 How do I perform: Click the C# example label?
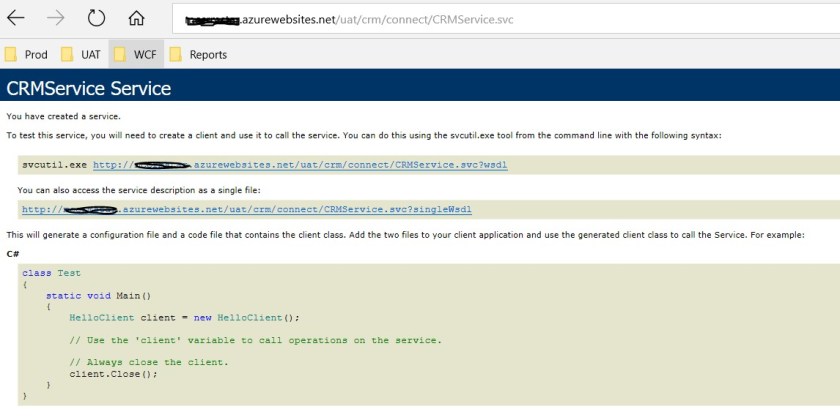click(13, 253)
